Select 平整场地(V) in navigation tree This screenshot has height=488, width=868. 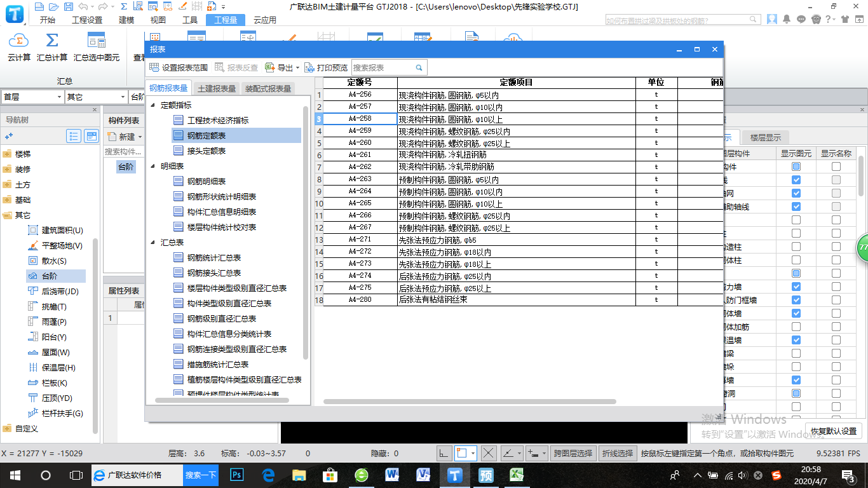pyautogui.click(x=56, y=245)
